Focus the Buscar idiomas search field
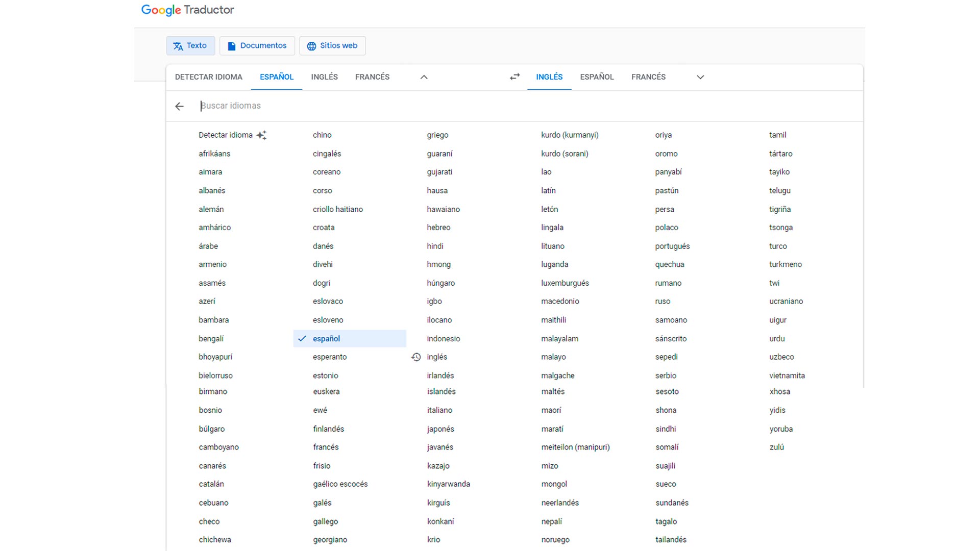980x551 pixels. coord(526,106)
